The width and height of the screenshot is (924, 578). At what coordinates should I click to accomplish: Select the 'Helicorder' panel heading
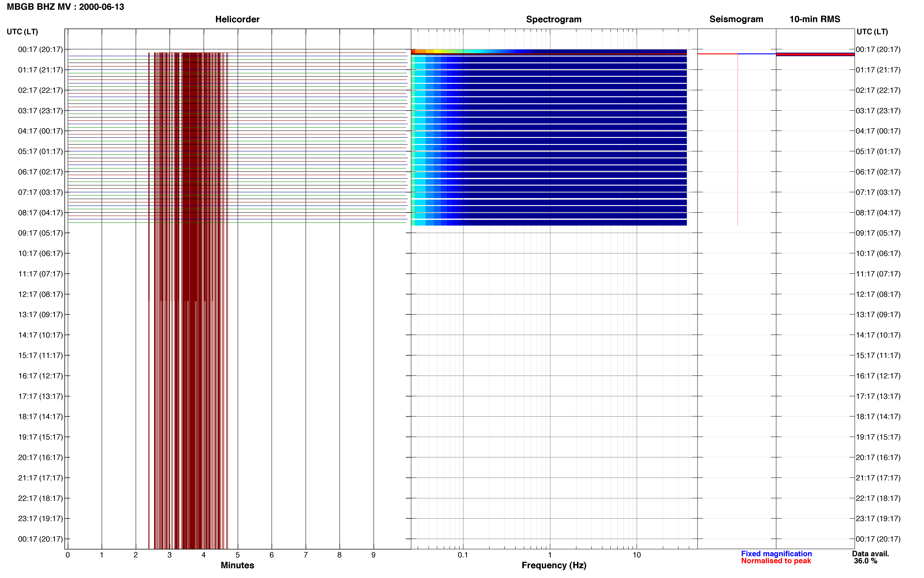point(237,19)
